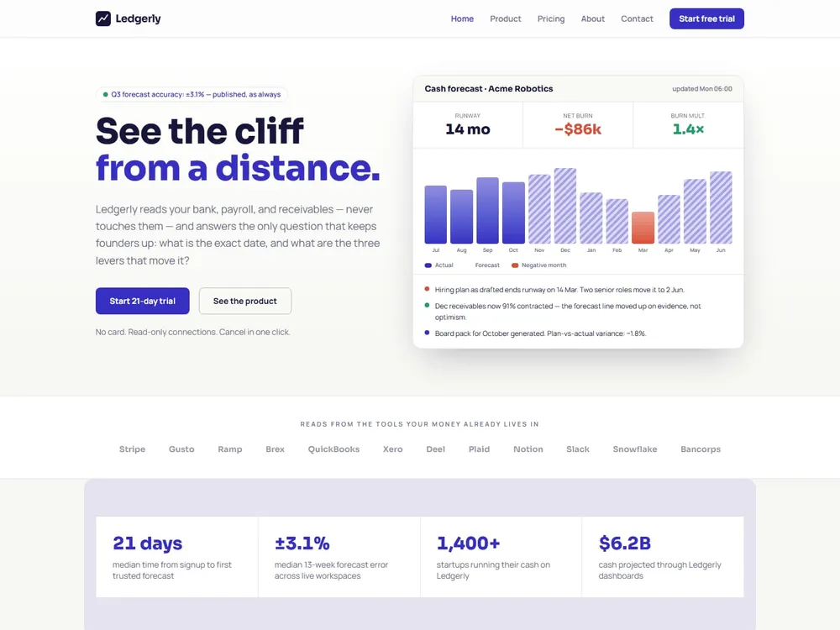This screenshot has width=840, height=630.
Task: Click the Deel integration logo
Action: point(435,449)
